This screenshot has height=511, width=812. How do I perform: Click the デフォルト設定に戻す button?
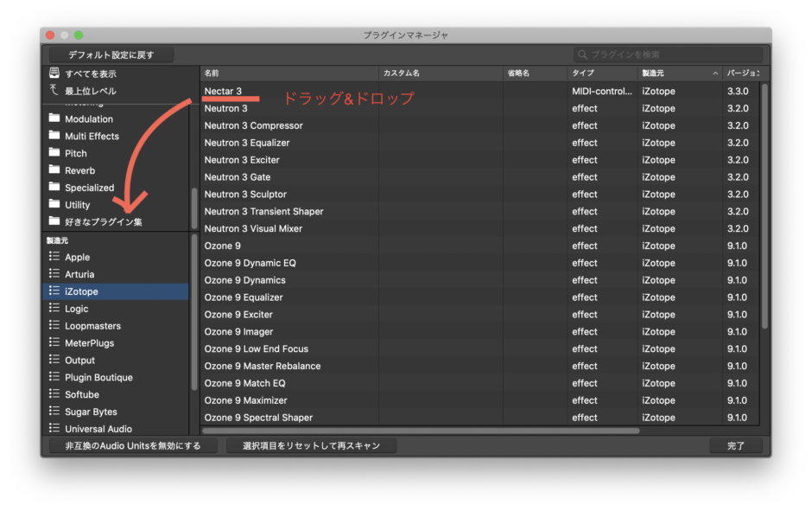coord(112,54)
